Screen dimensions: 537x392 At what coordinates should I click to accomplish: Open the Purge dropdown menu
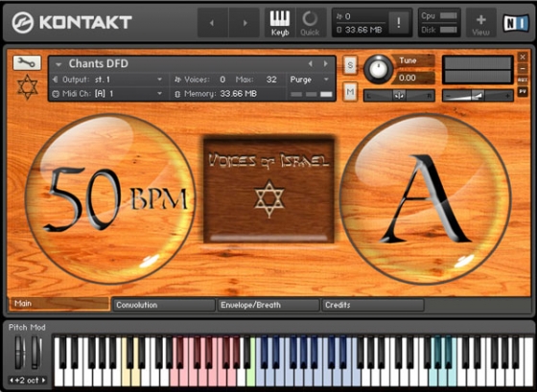309,80
